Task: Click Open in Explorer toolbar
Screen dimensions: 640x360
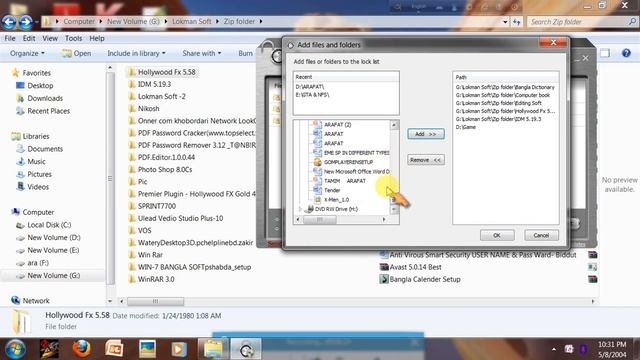Action: (x=77, y=53)
